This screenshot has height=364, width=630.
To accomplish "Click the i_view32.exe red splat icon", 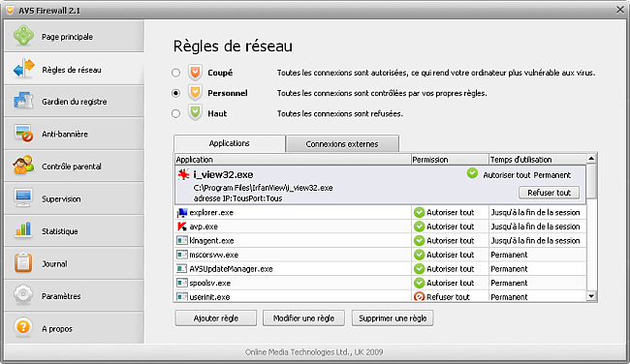I will pos(183,174).
